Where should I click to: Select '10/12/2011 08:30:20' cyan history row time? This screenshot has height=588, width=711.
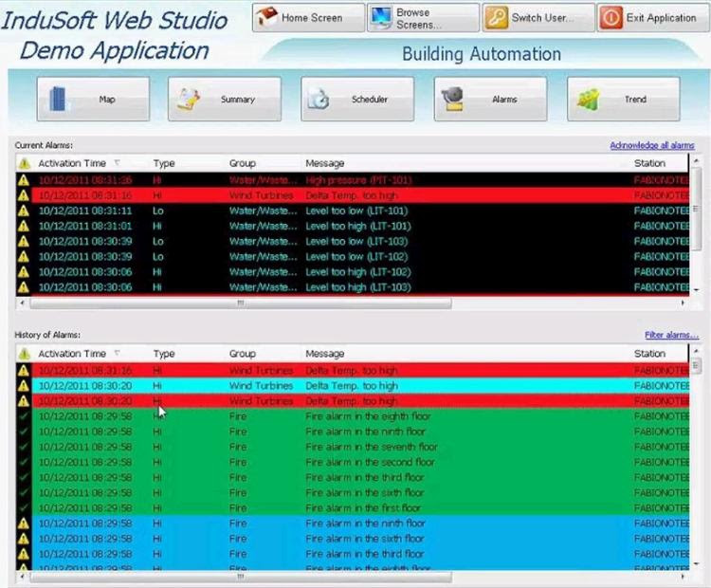tap(85, 386)
